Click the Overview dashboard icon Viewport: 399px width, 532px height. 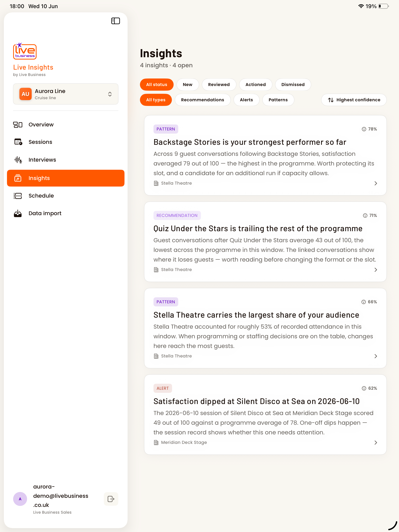[x=18, y=124]
